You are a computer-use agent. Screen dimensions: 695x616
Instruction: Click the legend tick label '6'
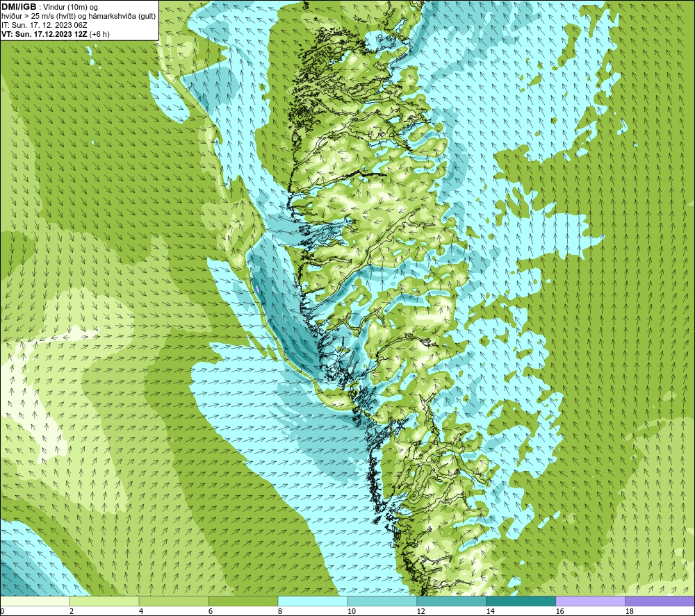pos(211,612)
